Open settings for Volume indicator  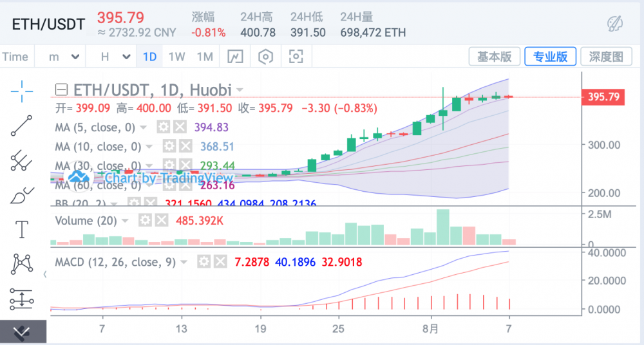point(145,221)
